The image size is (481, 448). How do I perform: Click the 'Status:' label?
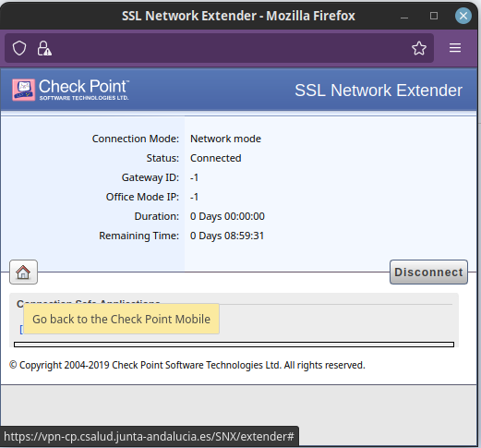162,158
